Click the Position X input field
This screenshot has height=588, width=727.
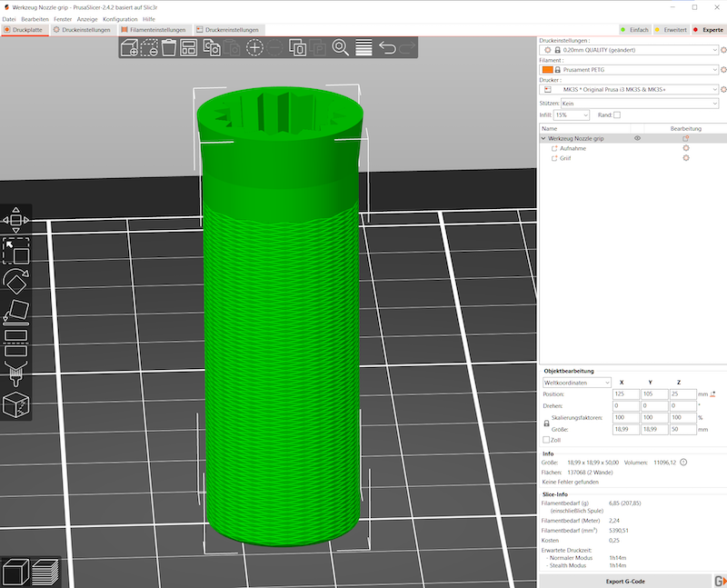[x=625, y=394]
